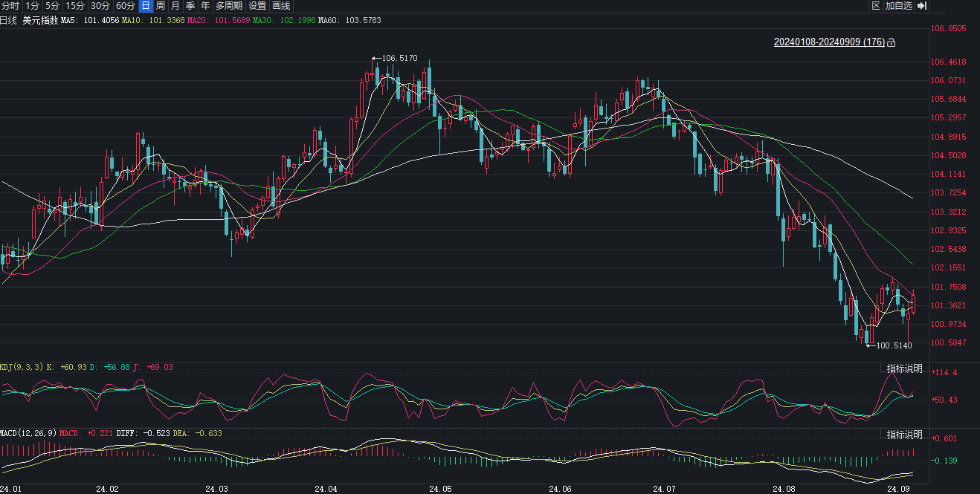Viewport: 980px width, 494px height.
Task: Open MACD 指标说明 indicator description
Action: (904, 435)
